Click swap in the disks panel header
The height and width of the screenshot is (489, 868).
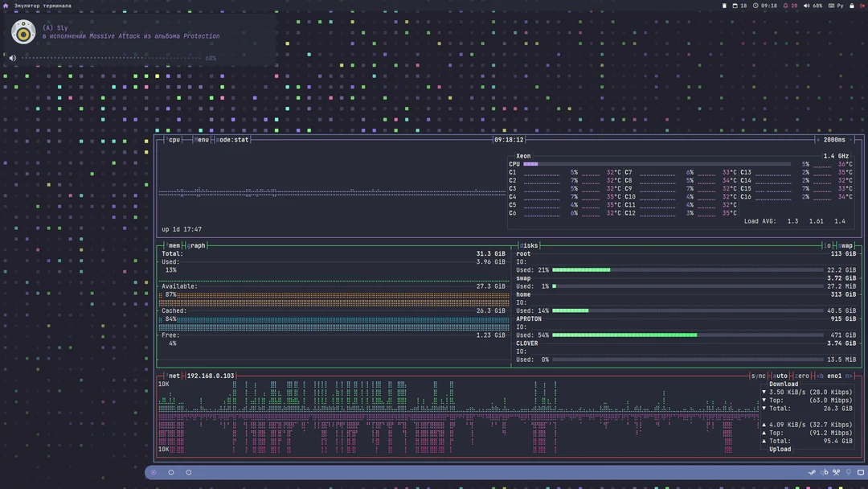click(845, 245)
